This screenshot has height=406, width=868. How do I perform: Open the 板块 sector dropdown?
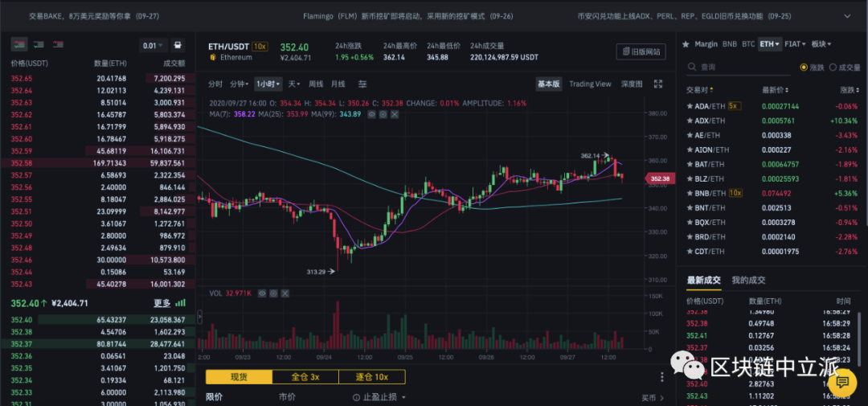tap(821, 43)
